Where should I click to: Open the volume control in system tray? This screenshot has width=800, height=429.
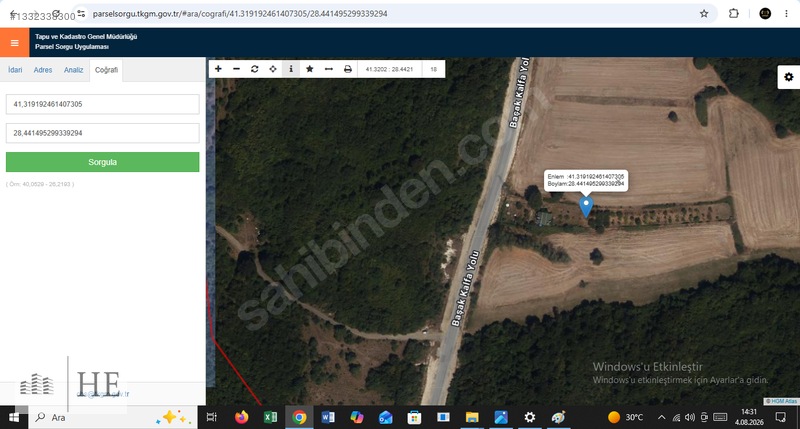(690, 417)
